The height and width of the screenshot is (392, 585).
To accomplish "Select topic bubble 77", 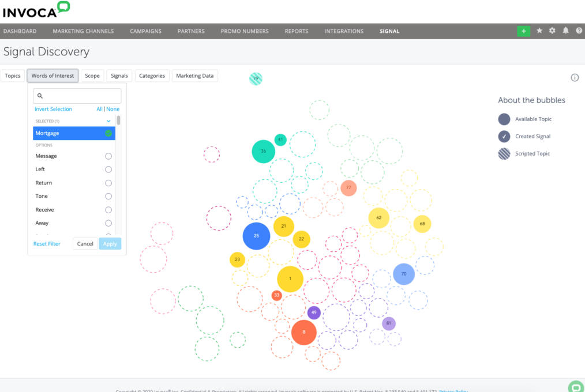I will tap(348, 188).
